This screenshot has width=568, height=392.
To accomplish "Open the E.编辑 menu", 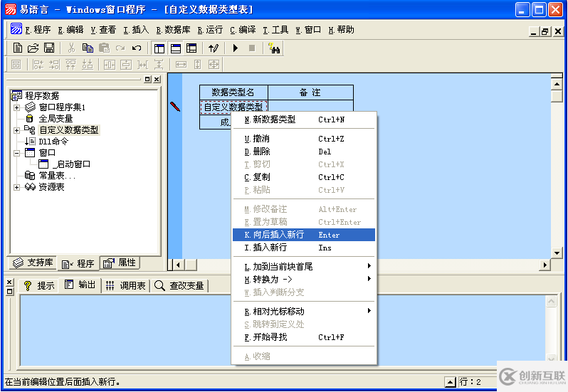I will [x=70, y=30].
